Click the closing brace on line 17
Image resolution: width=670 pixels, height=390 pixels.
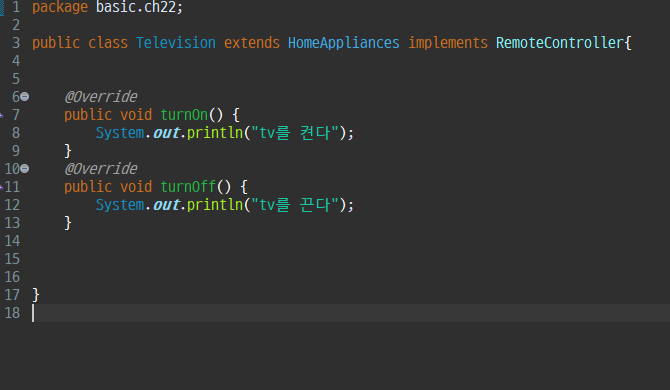click(x=36, y=295)
